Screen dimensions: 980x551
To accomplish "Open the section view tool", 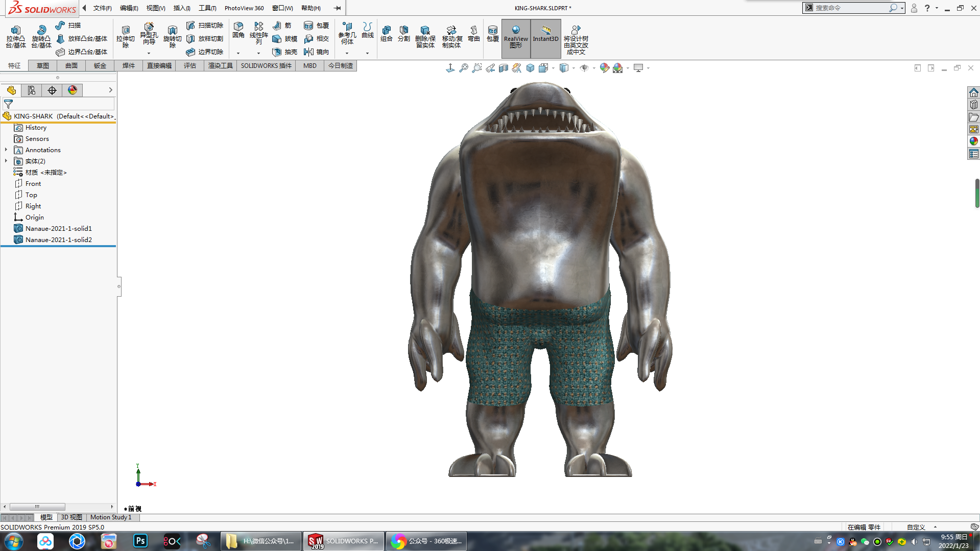I will (x=503, y=68).
